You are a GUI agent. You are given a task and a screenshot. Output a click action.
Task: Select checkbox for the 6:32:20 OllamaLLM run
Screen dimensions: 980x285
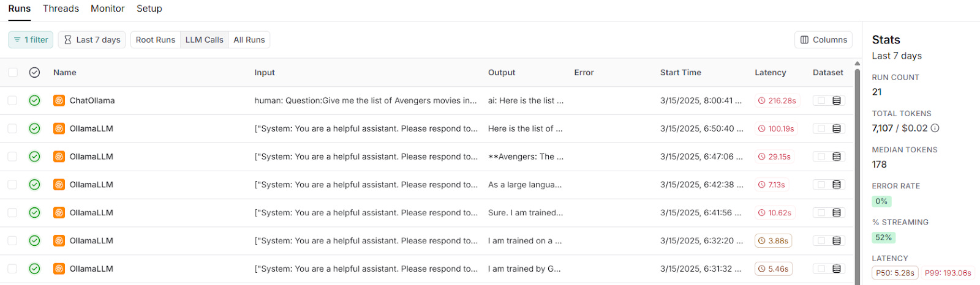(12, 241)
